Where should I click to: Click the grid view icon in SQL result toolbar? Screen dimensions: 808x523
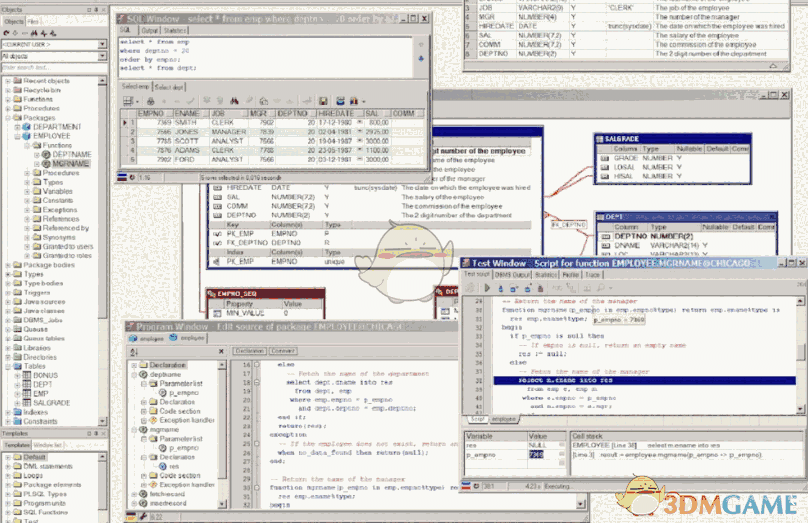(x=128, y=101)
